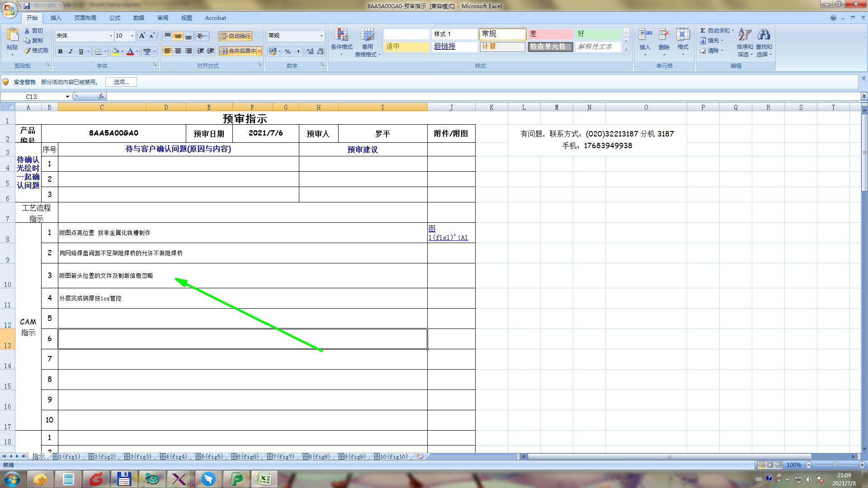Click the 选项... security warning button
Screen dimensions: 868x488
tap(121, 82)
